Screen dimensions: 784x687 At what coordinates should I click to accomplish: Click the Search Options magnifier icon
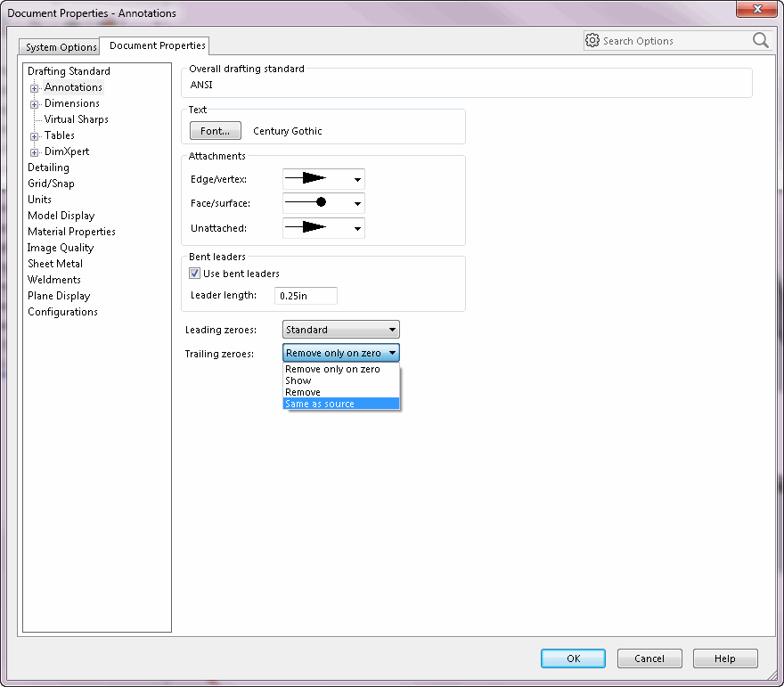click(760, 40)
